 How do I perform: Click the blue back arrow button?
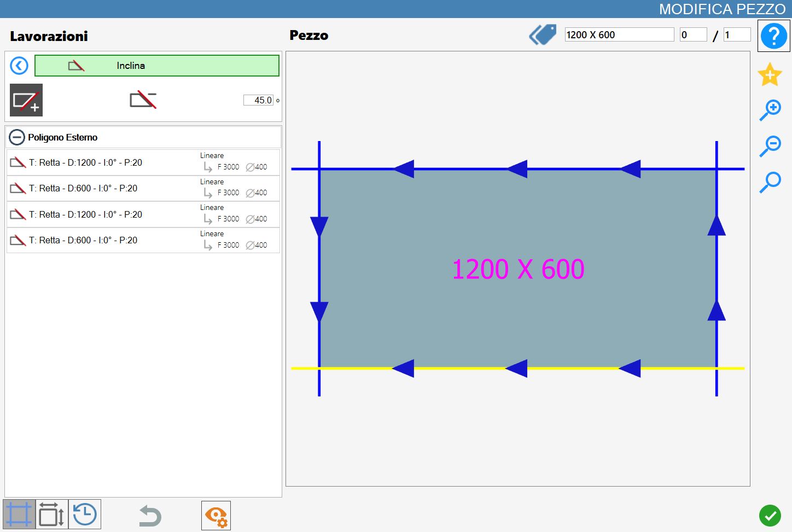(x=19, y=66)
